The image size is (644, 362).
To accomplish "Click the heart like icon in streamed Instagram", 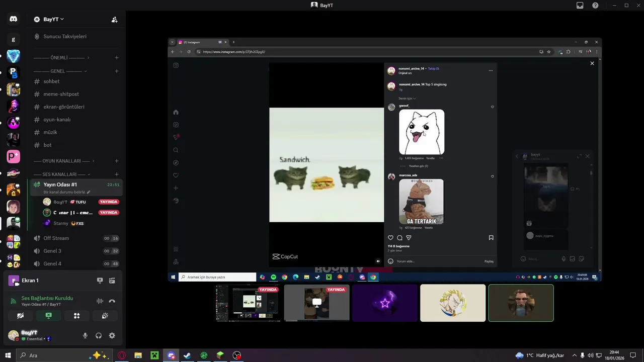I will click(390, 238).
